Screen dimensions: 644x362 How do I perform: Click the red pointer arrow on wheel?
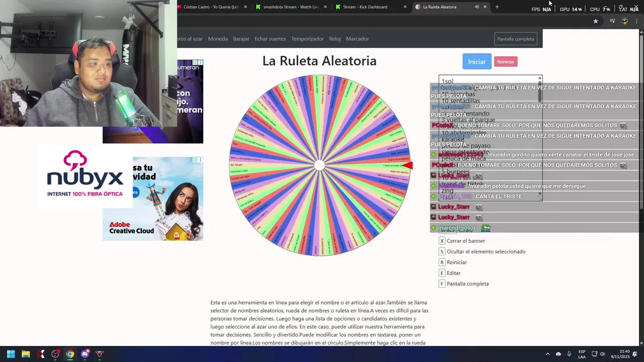pyautogui.click(x=408, y=165)
